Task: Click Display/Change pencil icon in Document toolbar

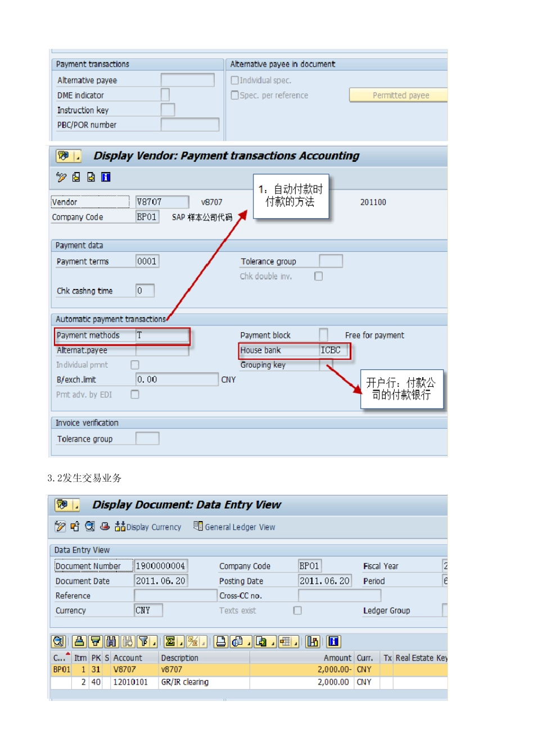Action: click(x=60, y=527)
